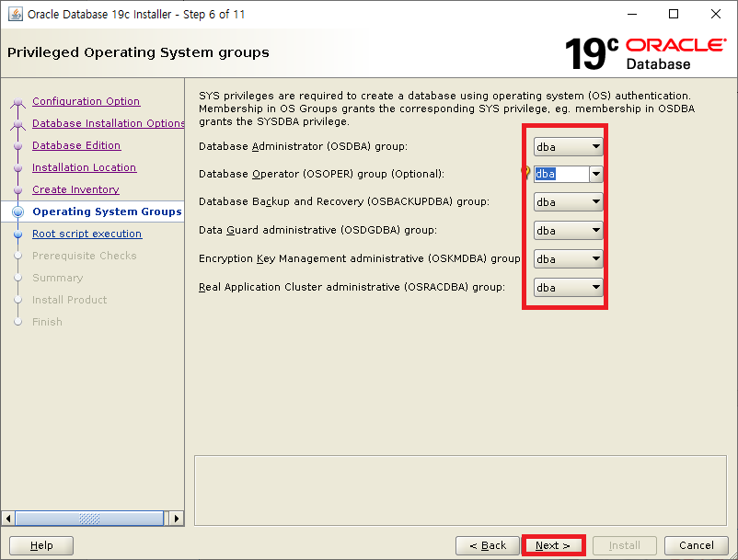Click the sidebar horizontal scrollbar thumb
Screen dimensions: 738x560
point(89,519)
